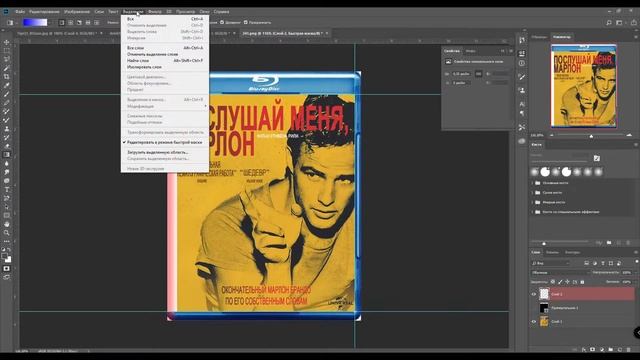Select the Horizontal Type tool
This screenshot has height=360, width=640.
click(x=7, y=189)
